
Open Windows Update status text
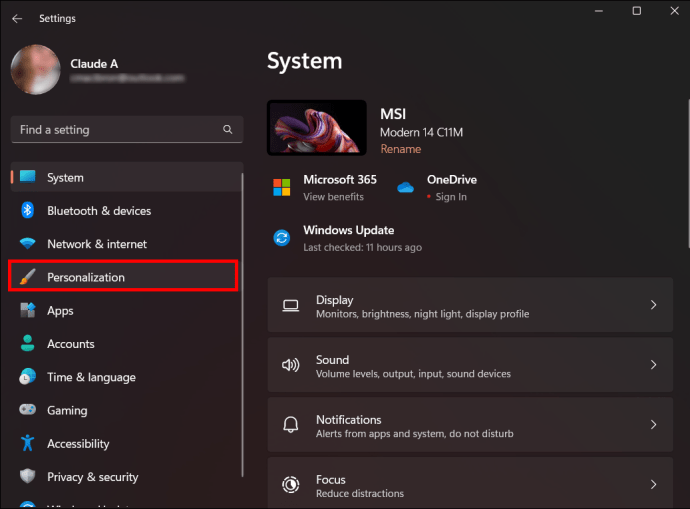pyautogui.click(x=362, y=248)
